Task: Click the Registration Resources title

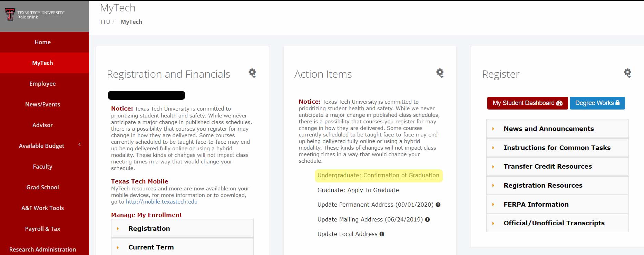Action: point(543,186)
